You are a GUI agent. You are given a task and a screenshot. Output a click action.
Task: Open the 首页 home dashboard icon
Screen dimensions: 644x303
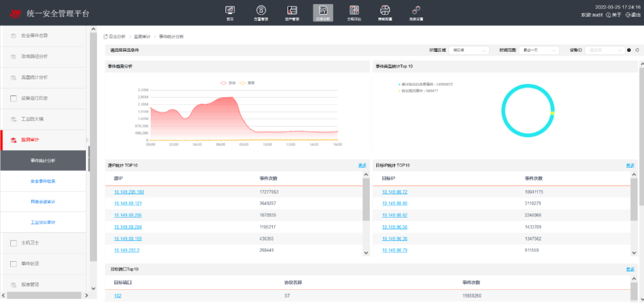(x=230, y=10)
